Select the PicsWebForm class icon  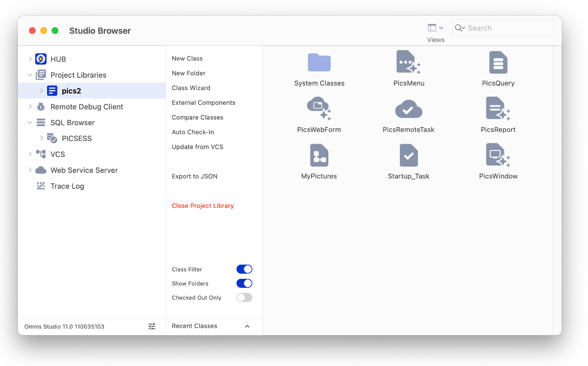319,108
